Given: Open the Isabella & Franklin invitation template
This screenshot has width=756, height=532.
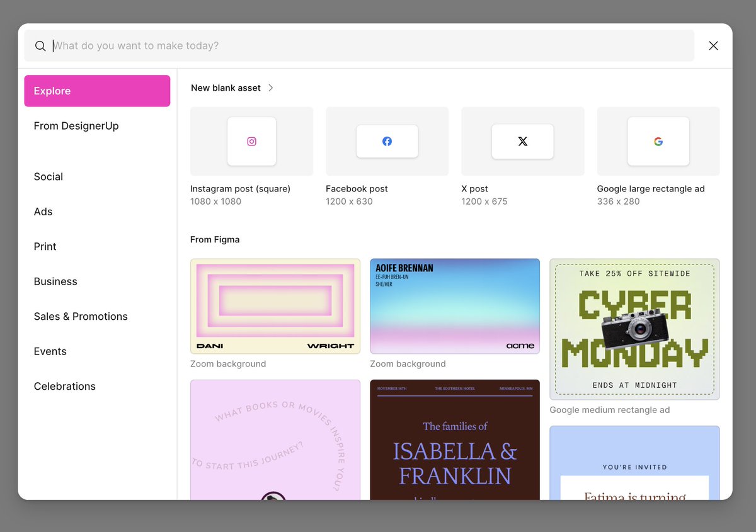Looking at the screenshot, I should [x=455, y=439].
